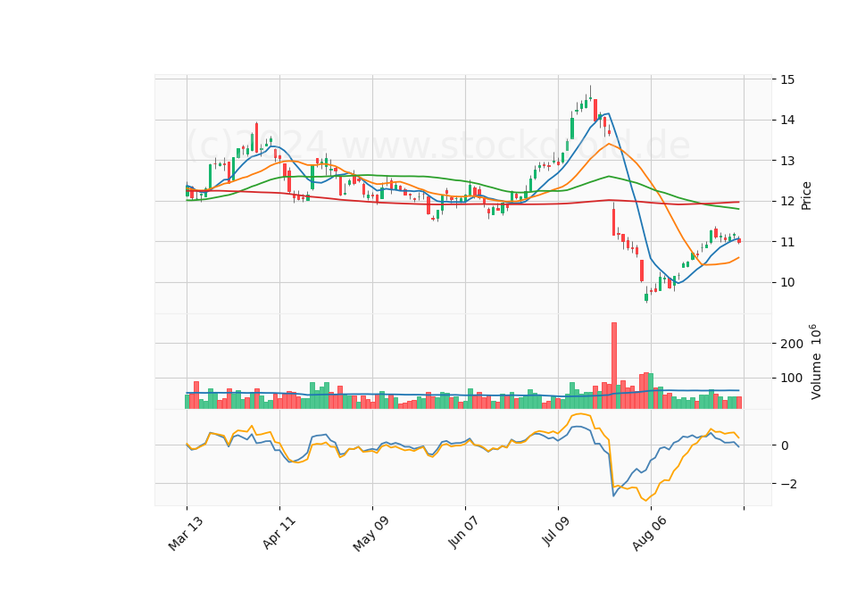
Task: Click the Mar 13 date label
Action: 186,534
